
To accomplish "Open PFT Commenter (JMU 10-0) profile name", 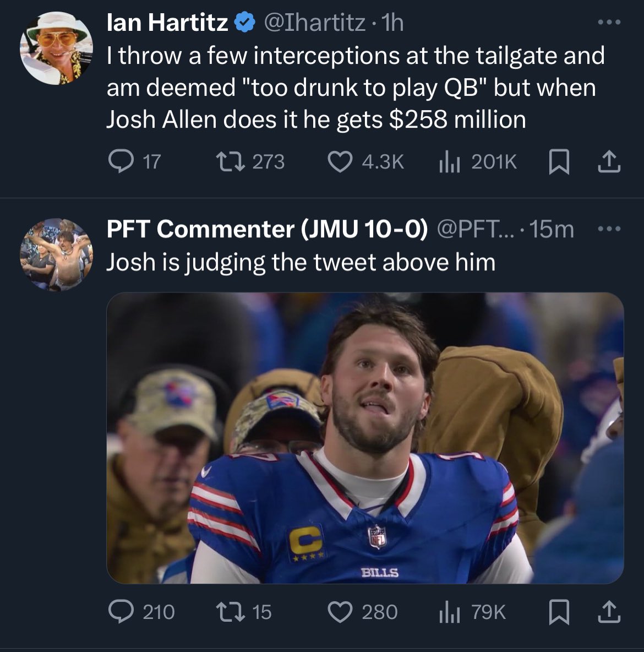I will pos(267,229).
